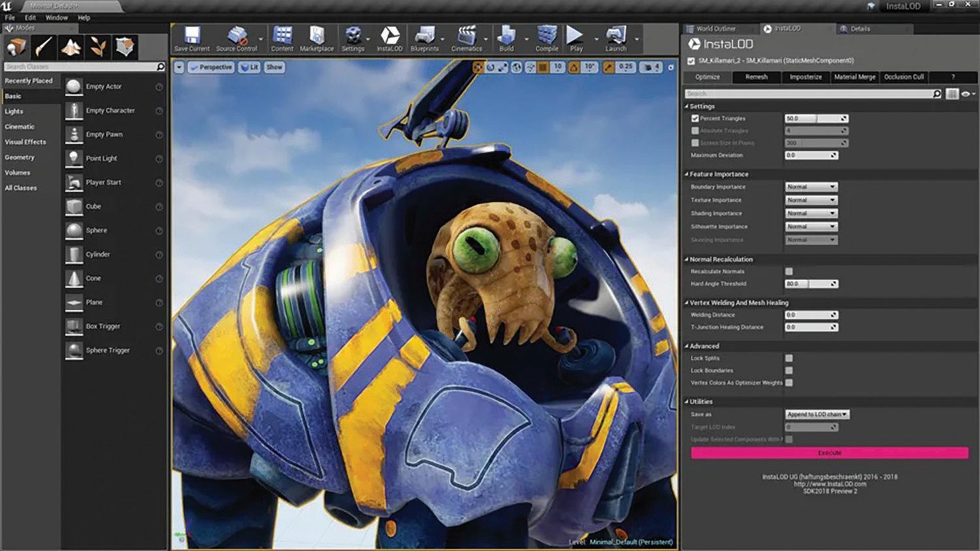Image resolution: width=980 pixels, height=551 pixels.
Task: Open Blueprints from the toolbar
Action: click(x=424, y=39)
